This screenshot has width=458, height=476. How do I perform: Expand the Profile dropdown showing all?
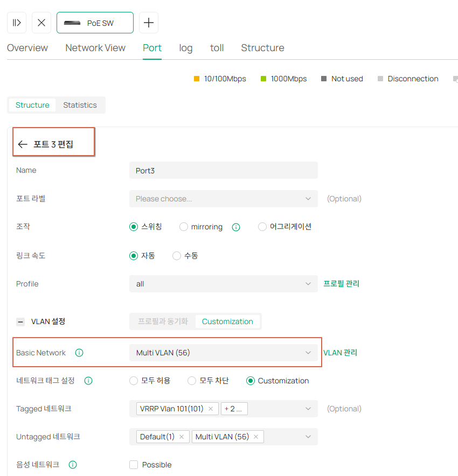click(x=224, y=284)
